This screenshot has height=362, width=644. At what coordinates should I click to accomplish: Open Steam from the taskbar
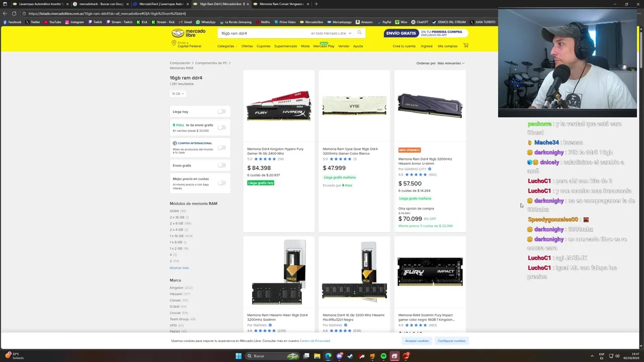(x=350, y=356)
